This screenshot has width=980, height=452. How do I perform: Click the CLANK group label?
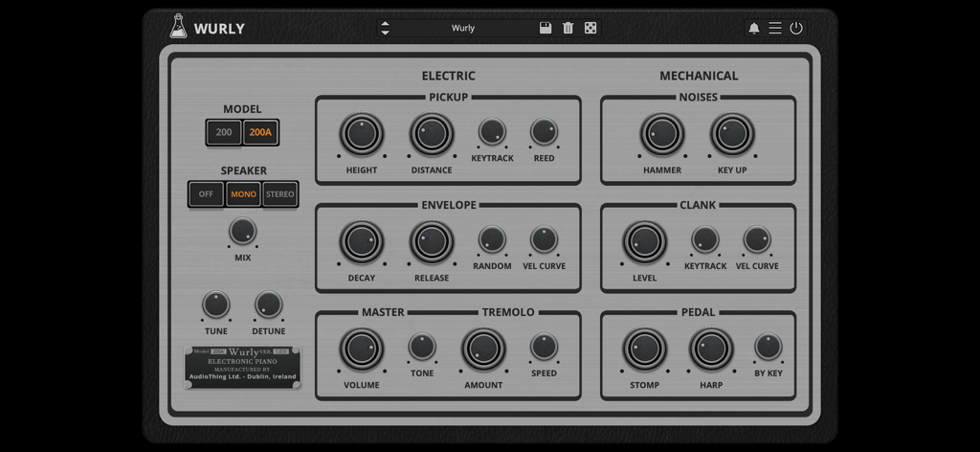click(x=698, y=205)
